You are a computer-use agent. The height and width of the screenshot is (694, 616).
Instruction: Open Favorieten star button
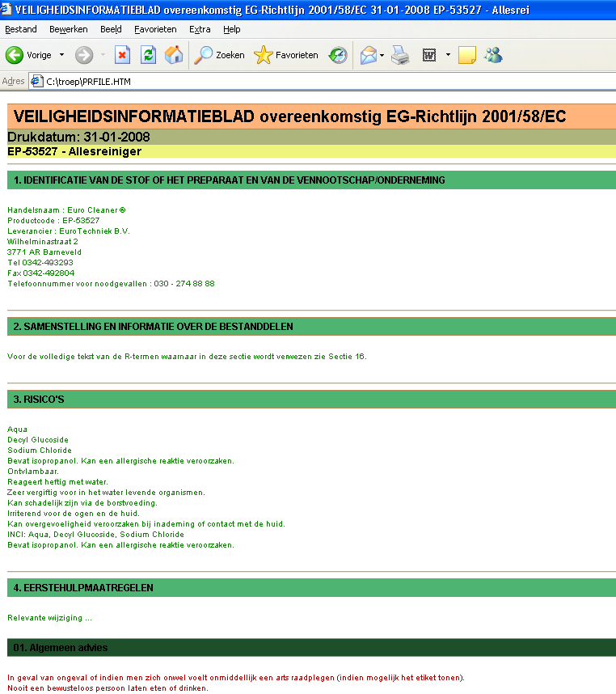(x=286, y=55)
